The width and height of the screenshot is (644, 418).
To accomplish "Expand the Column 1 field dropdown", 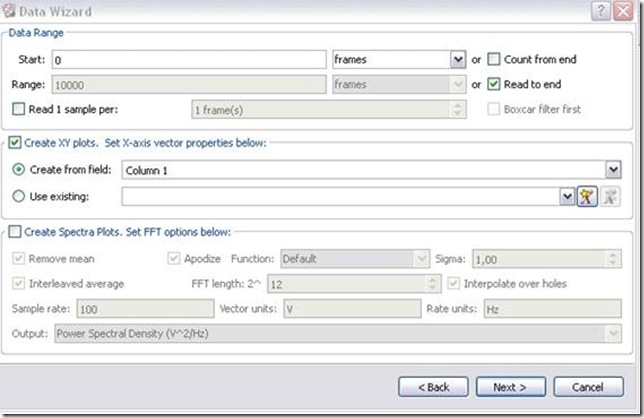I will click(x=612, y=171).
